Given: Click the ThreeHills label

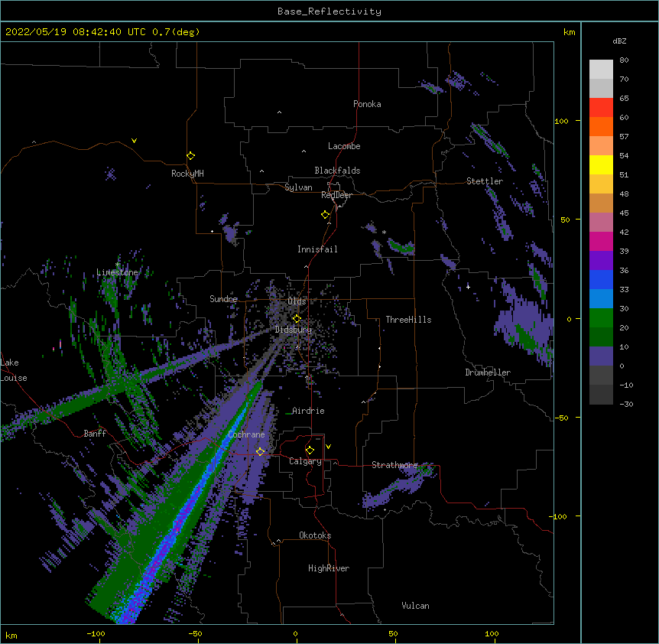Looking at the screenshot, I should [x=408, y=320].
